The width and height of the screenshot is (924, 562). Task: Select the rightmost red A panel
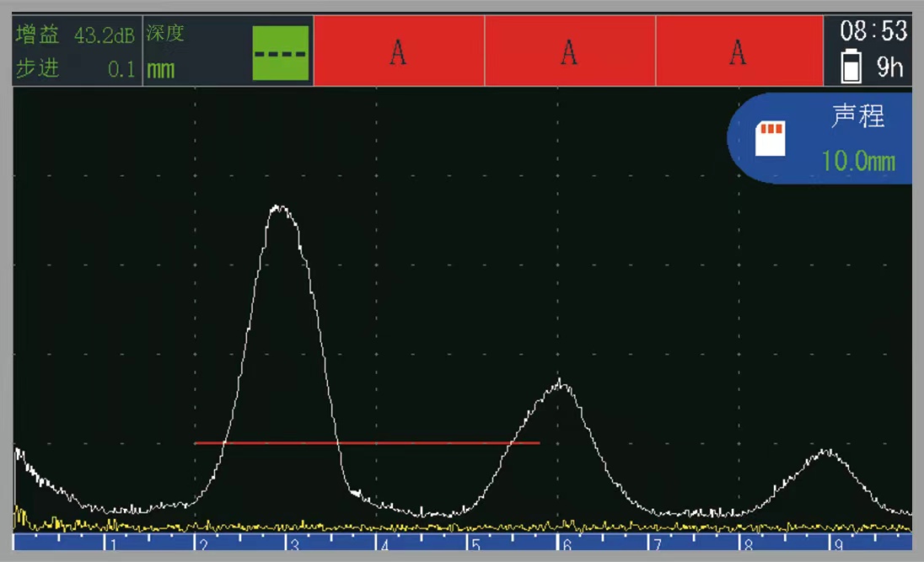click(x=739, y=52)
